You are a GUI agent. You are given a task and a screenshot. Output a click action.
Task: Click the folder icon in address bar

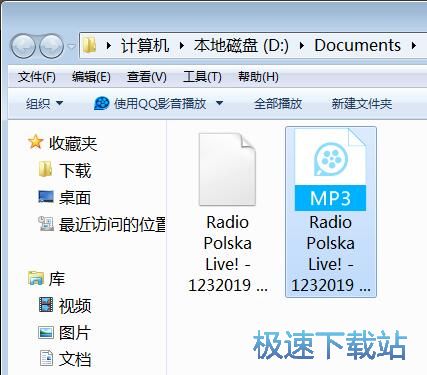click(x=89, y=45)
